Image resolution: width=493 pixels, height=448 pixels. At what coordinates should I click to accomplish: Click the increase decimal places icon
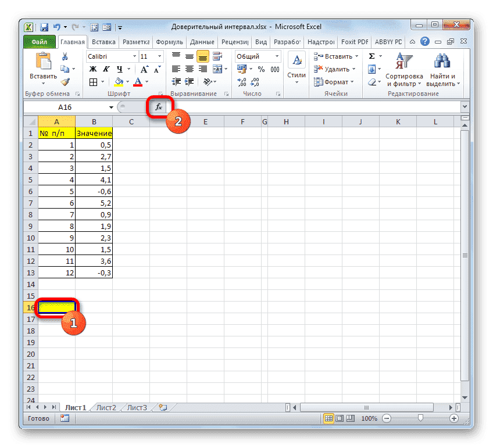[x=241, y=81]
